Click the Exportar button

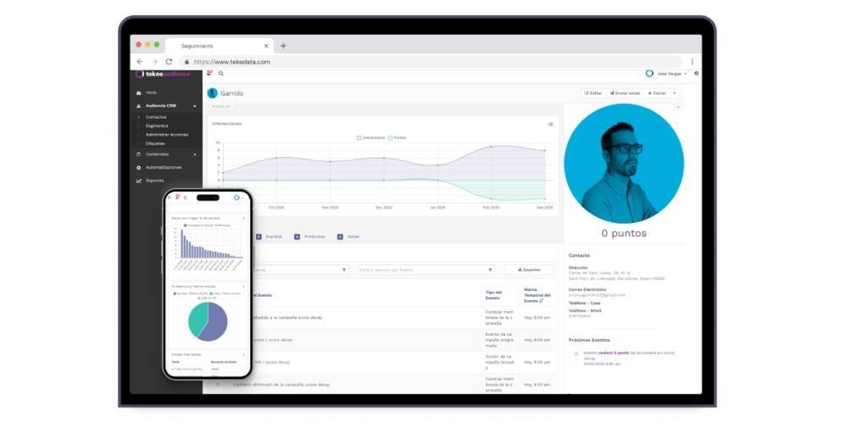coord(529,270)
